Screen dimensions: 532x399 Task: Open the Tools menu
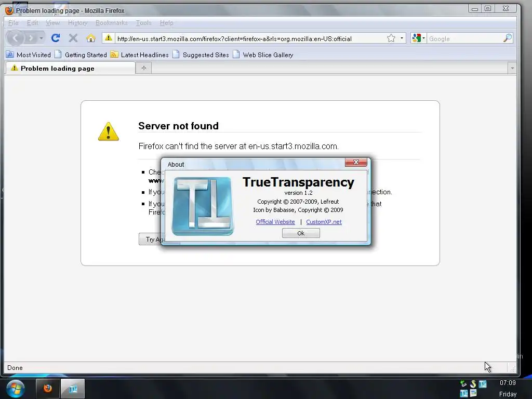pyautogui.click(x=143, y=23)
